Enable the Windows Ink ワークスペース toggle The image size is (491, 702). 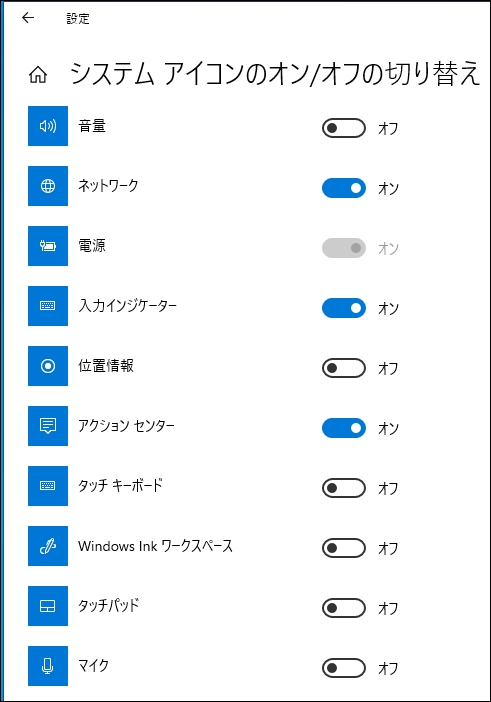click(x=344, y=548)
